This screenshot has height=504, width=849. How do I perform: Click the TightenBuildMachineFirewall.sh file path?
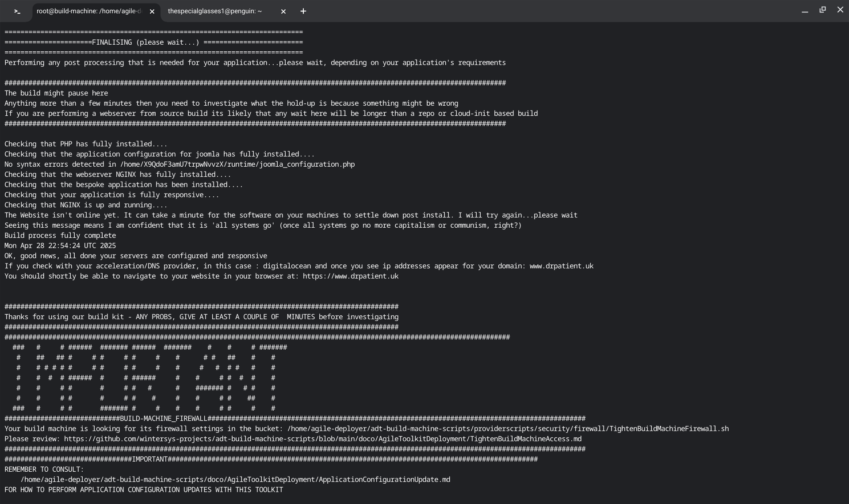[x=508, y=429]
